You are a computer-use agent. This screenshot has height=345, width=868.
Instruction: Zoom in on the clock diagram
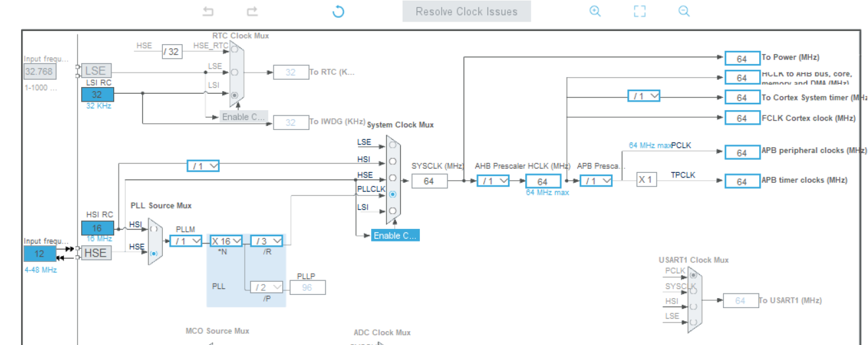(x=595, y=11)
